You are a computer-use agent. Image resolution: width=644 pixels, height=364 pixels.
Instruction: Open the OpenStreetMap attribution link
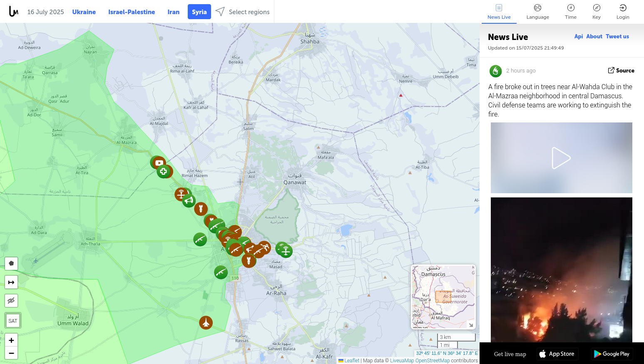433,361
